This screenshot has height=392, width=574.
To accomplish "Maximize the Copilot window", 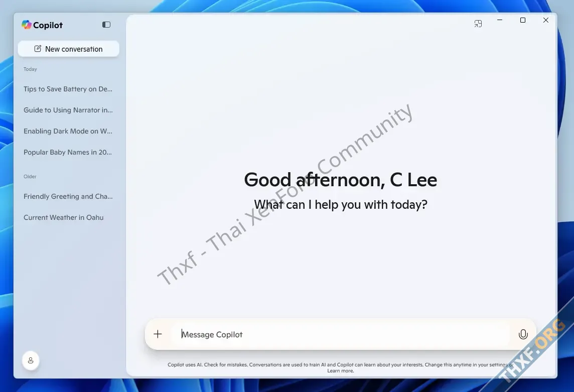I will pyautogui.click(x=523, y=20).
